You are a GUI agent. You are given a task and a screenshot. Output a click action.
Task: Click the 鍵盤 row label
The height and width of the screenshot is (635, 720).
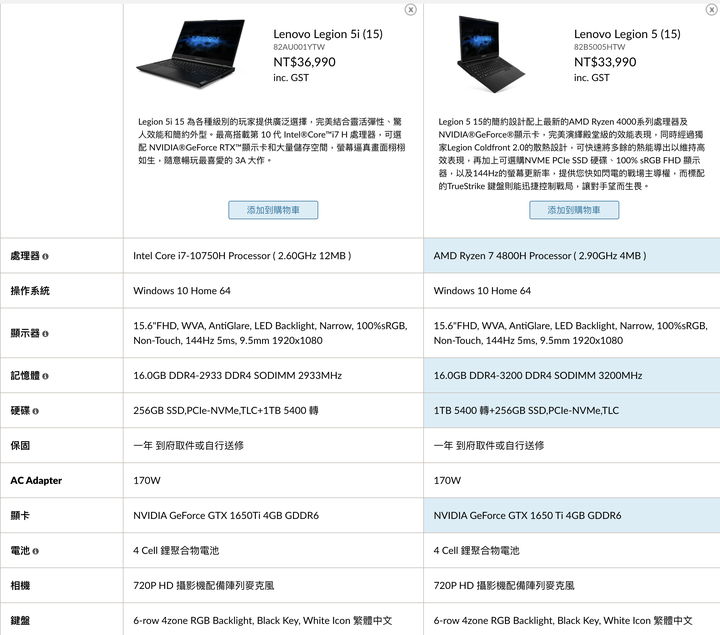pyautogui.click(x=20, y=620)
